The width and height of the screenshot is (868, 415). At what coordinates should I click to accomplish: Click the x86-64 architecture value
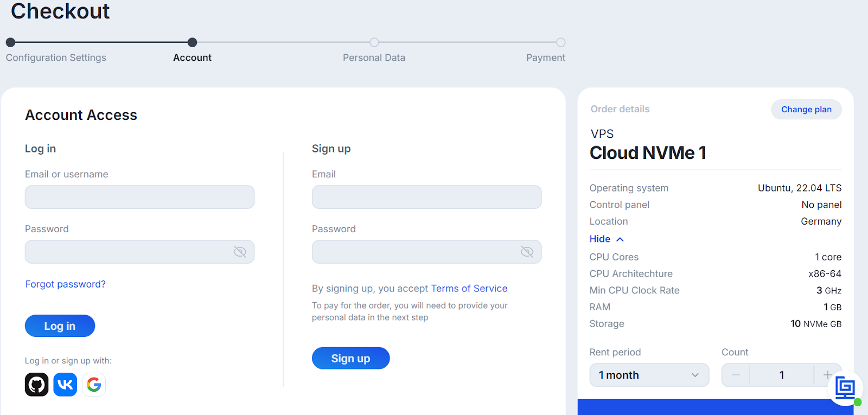click(825, 274)
